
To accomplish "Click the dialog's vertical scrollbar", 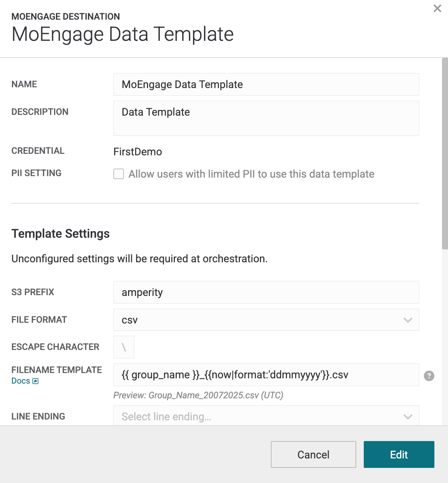I will click(445, 154).
